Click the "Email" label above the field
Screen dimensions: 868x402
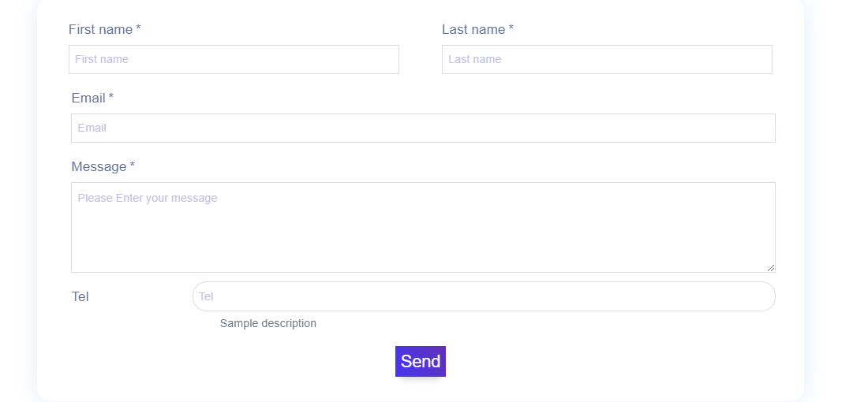(88, 99)
